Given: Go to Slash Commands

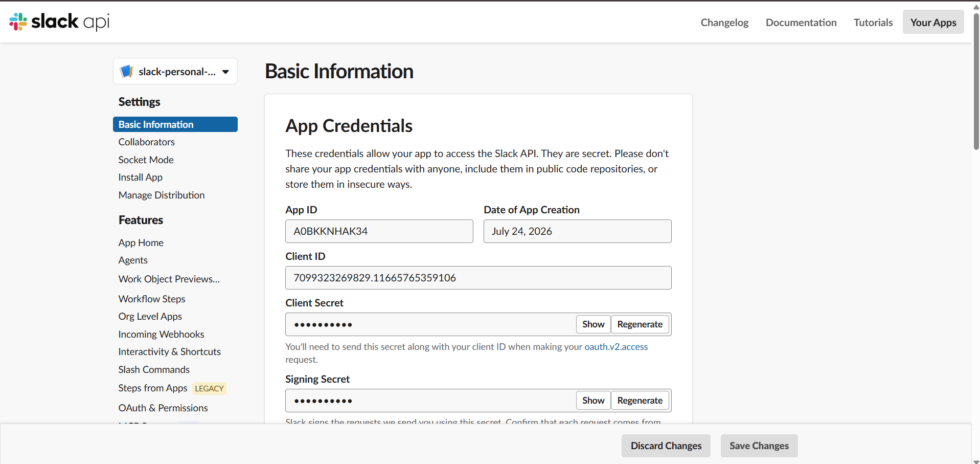Looking at the screenshot, I should coord(154,369).
